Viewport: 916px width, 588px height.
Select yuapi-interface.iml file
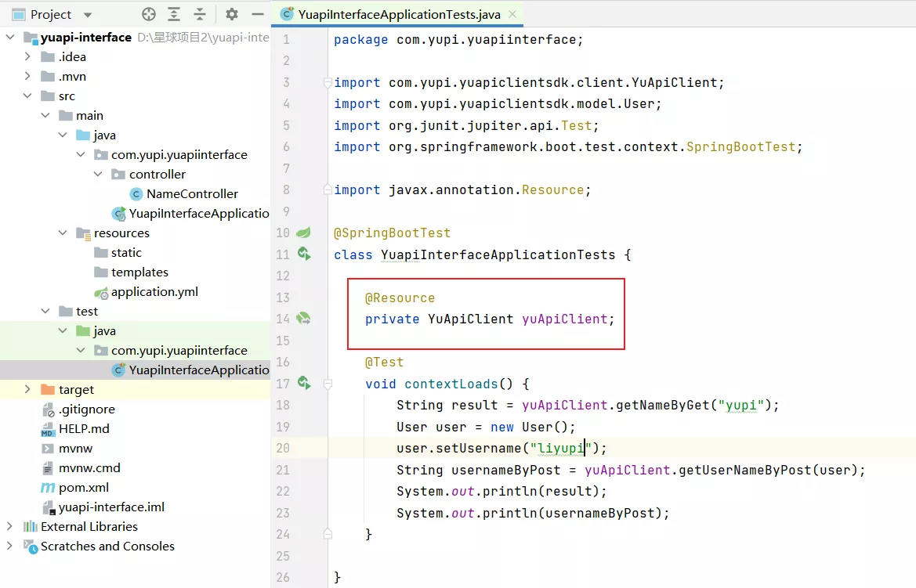click(x=111, y=507)
